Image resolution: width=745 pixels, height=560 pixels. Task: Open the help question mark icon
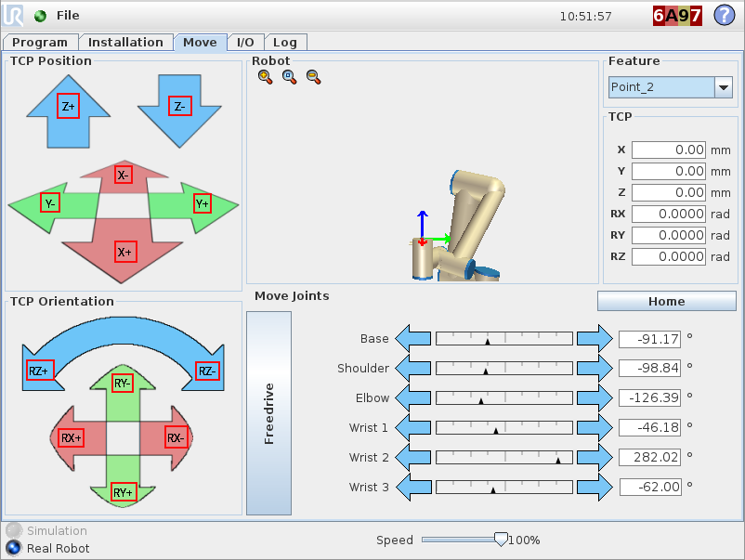[x=724, y=16]
